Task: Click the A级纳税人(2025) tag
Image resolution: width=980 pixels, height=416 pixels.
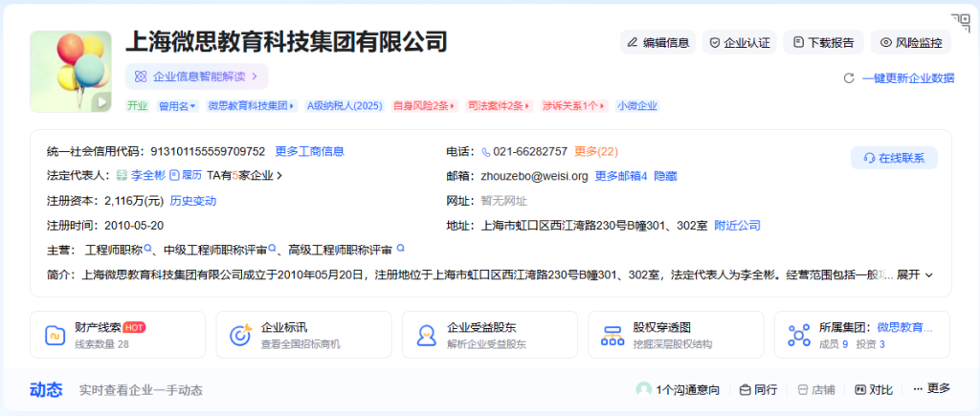Action: [x=345, y=105]
